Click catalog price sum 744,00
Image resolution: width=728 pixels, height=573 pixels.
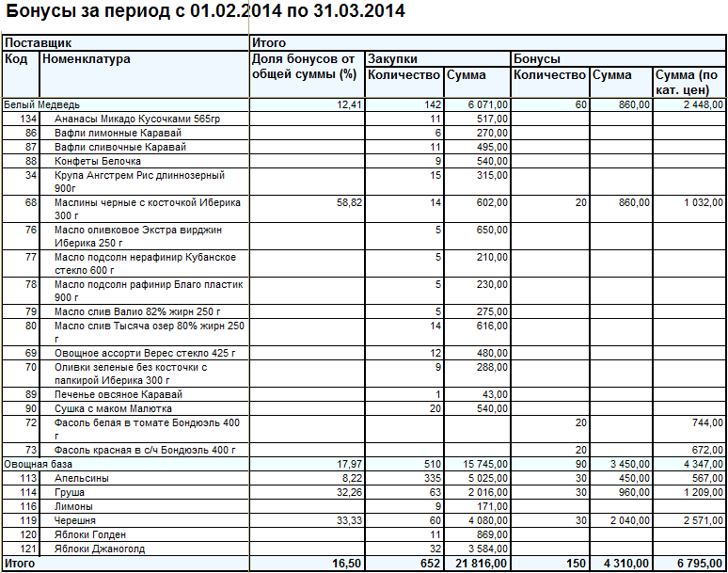tap(707, 423)
